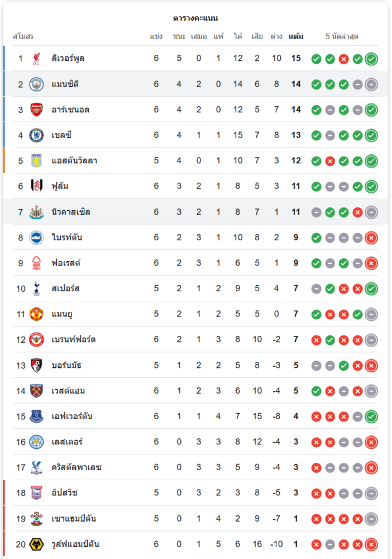Click the Chelsea club crest icon
The width and height of the screenshot is (392, 559).
click(x=36, y=135)
